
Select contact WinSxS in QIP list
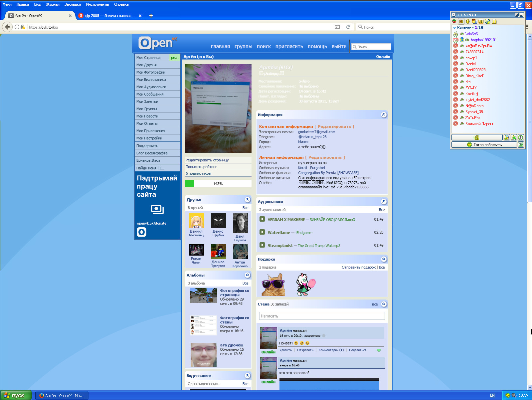pos(471,34)
